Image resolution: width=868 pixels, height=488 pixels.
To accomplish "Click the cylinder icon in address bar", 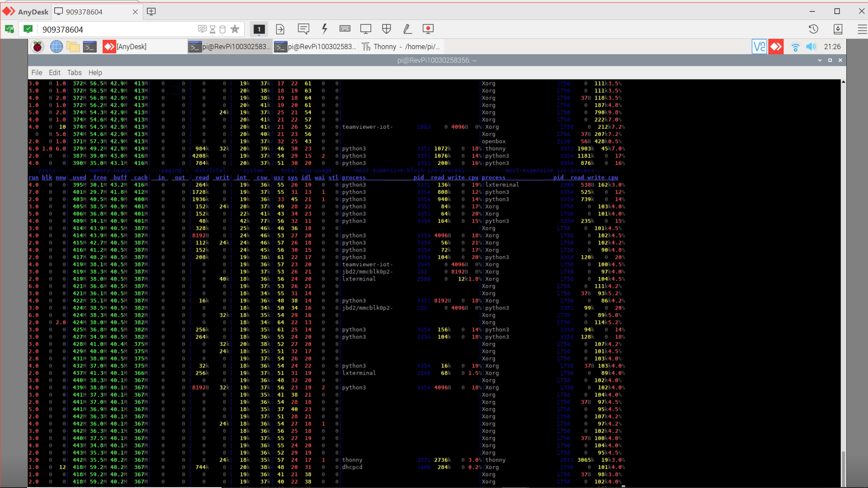I will (x=222, y=29).
